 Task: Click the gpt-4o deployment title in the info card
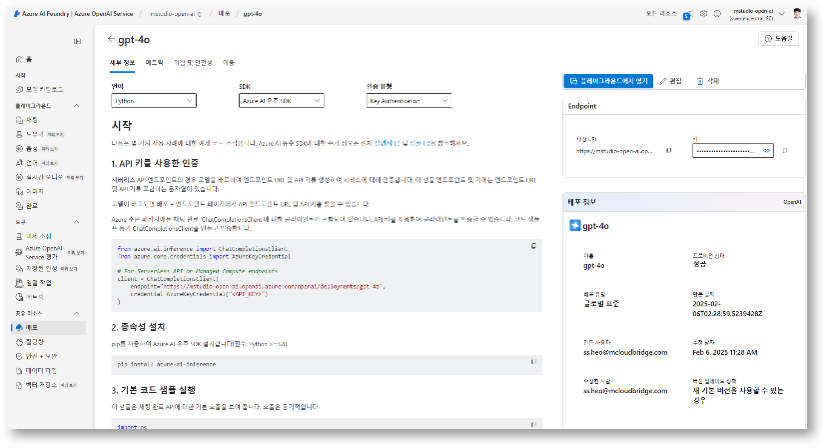595,226
